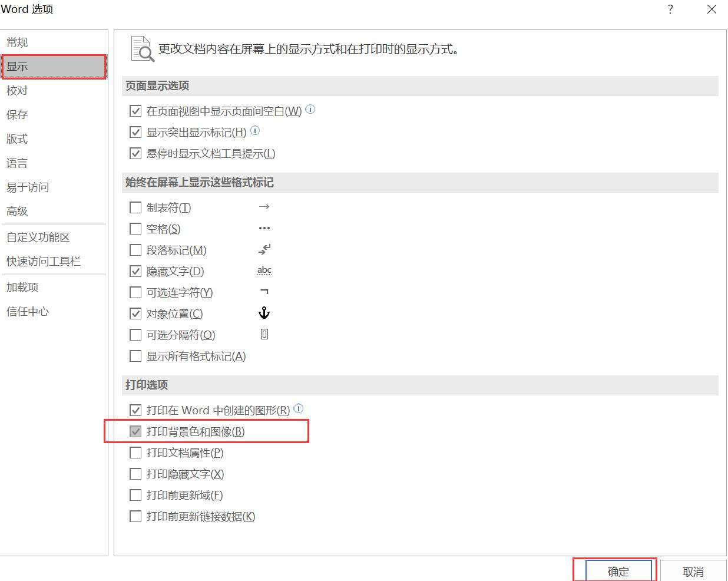This screenshot has height=581, width=728.
Task: Switch to the 高级 section in the sidebar
Action: pyautogui.click(x=16, y=211)
